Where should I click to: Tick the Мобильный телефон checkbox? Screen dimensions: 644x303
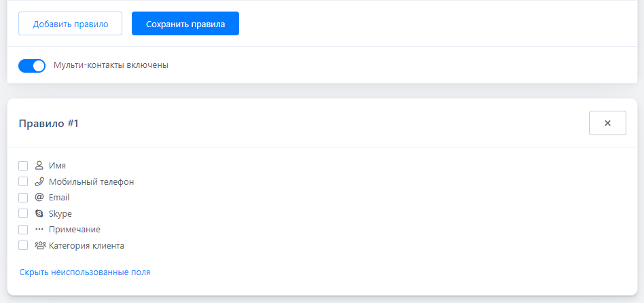point(23,181)
